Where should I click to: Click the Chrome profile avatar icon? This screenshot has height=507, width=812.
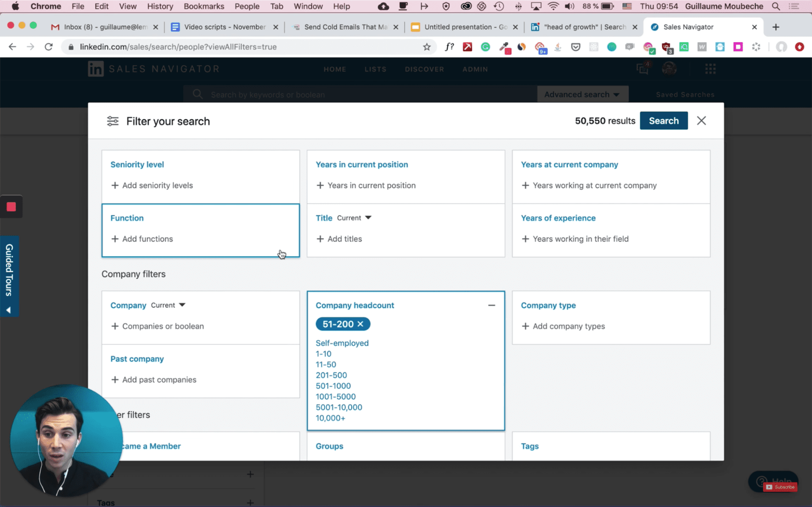click(x=781, y=46)
